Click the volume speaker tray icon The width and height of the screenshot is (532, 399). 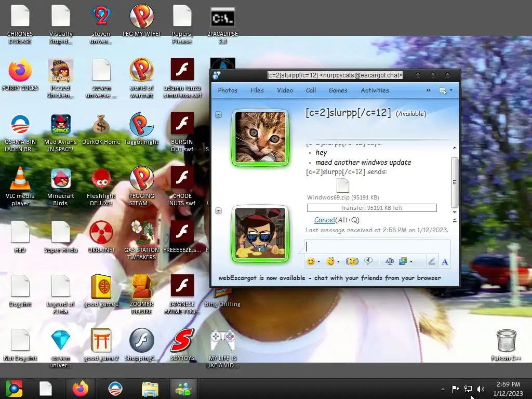tap(480, 389)
